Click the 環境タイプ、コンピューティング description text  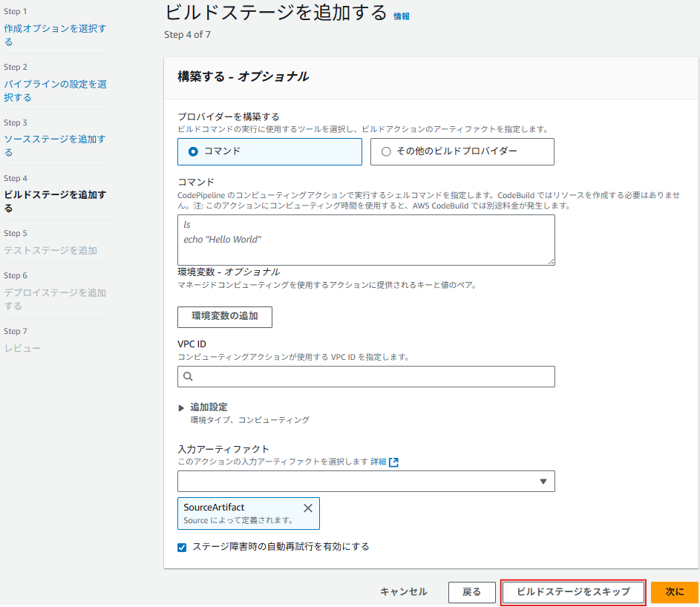250,420
